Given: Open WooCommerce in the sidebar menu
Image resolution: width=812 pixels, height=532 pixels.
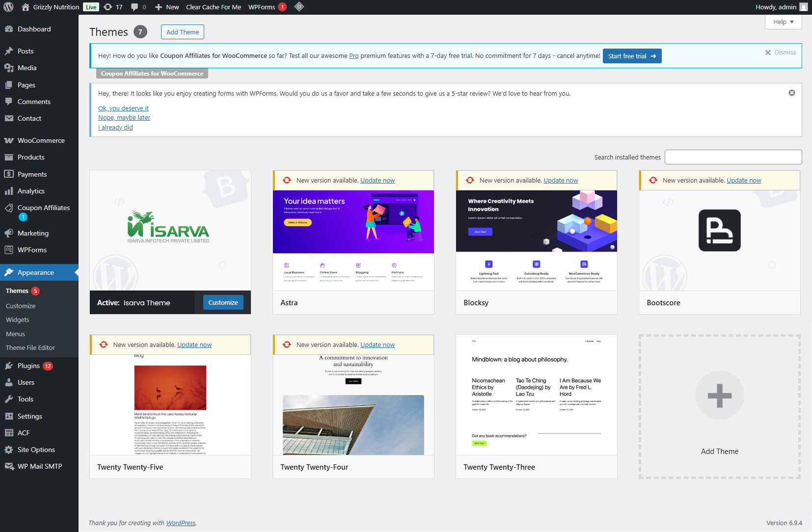Looking at the screenshot, I should pos(41,140).
